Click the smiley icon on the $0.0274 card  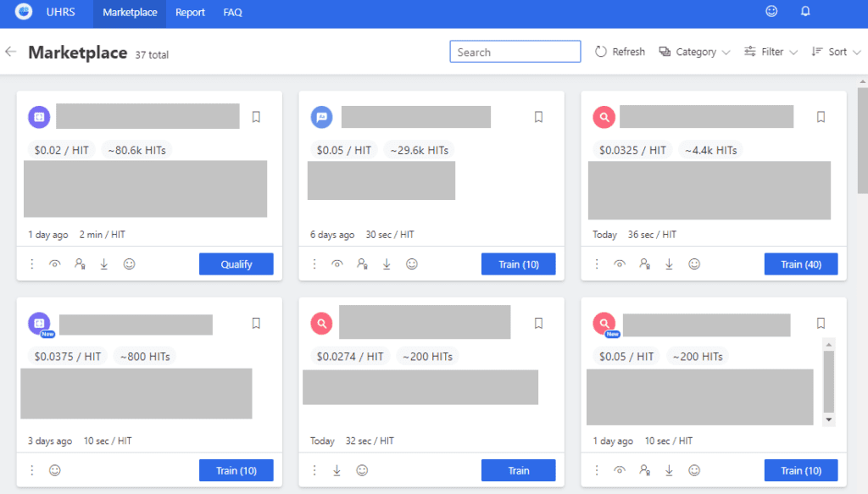click(362, 470)
